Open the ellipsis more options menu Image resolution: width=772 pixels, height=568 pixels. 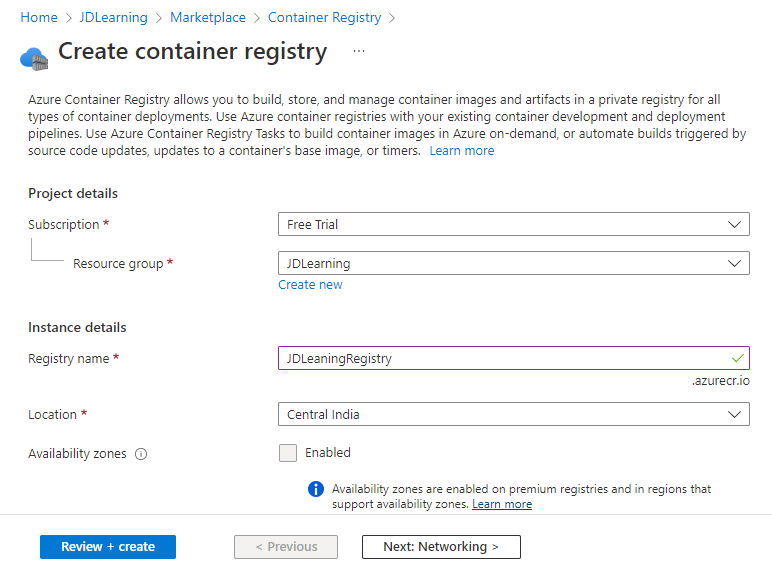click(359, 51)
